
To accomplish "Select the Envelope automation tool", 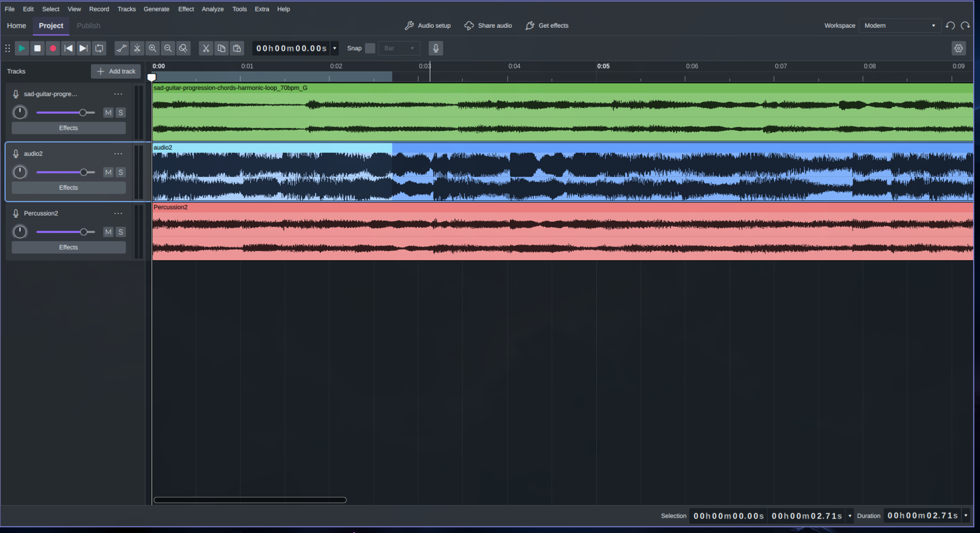I will (x=121, y=48).
